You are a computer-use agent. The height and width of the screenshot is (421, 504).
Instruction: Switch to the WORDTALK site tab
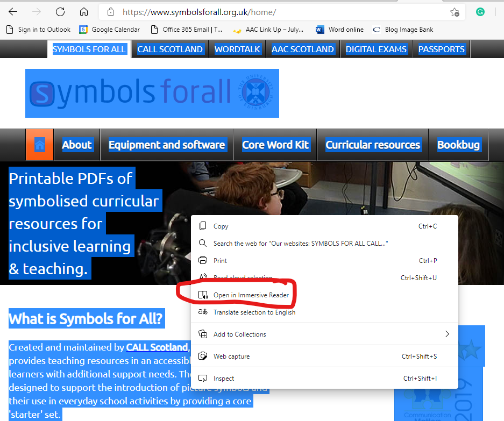237,49
